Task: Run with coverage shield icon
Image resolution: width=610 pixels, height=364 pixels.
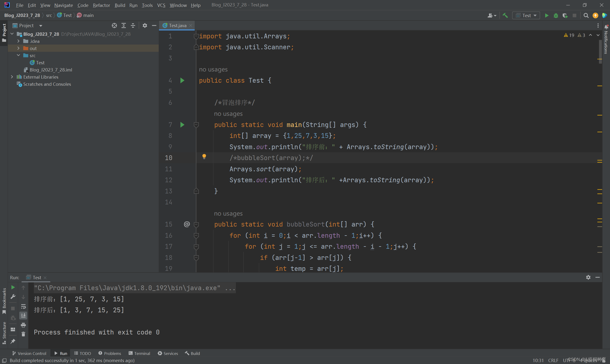Action: coord(565,15)
